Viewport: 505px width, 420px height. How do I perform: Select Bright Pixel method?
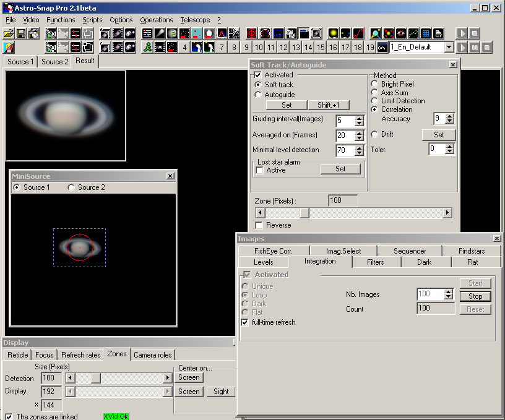coord(374,84)
